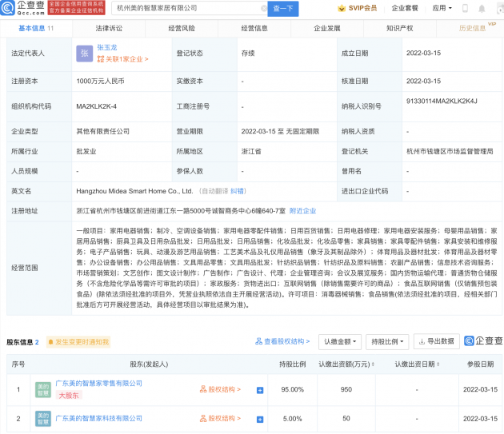This screenshot has height=434, width=504.
Task: Click the plus icon in the second shareholder row
Action: click(260, 418)
